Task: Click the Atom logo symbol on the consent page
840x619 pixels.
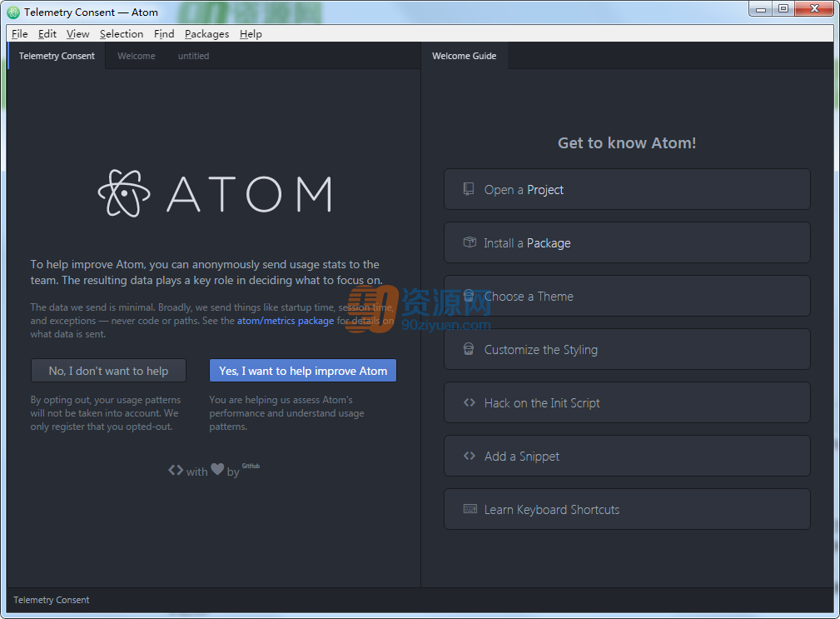Action: coord(124,193)
